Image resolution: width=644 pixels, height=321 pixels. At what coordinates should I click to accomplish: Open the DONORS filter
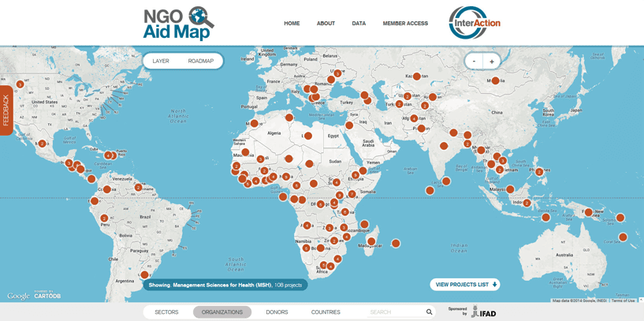pos(277,312)
